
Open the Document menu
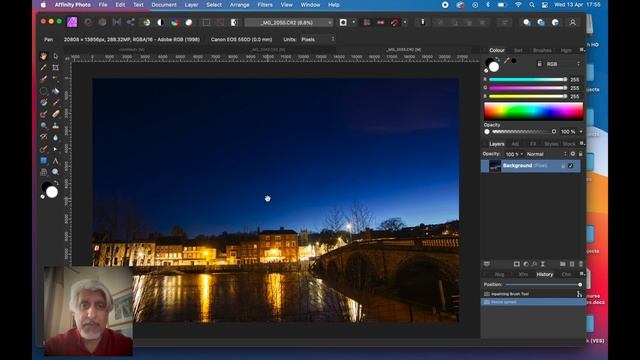[164, 5]
